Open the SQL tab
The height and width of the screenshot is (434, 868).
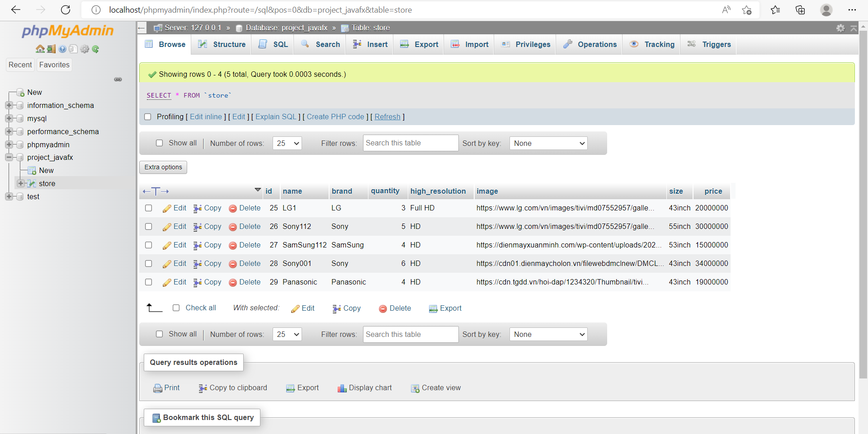273,44
